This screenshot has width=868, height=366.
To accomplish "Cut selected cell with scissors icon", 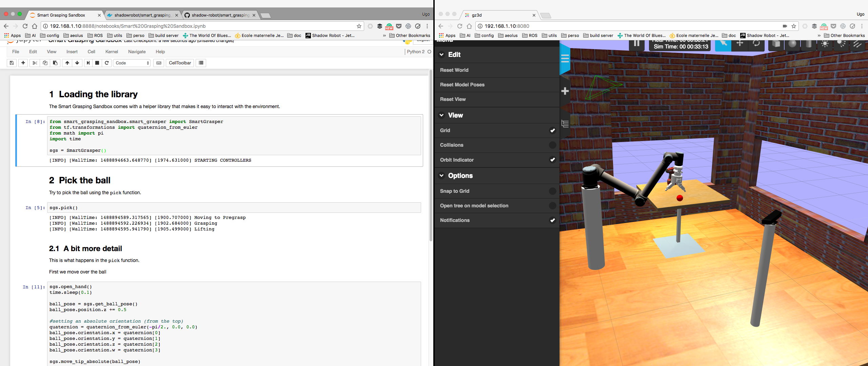I will tap(35, 63).
